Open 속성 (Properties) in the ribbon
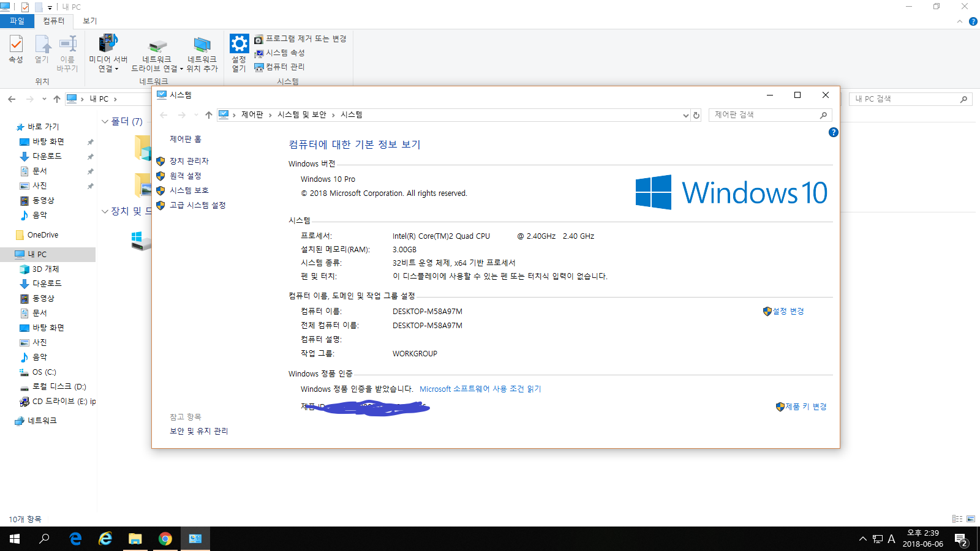The height and width of the screenshot is (551, 980). click(16, 49)
